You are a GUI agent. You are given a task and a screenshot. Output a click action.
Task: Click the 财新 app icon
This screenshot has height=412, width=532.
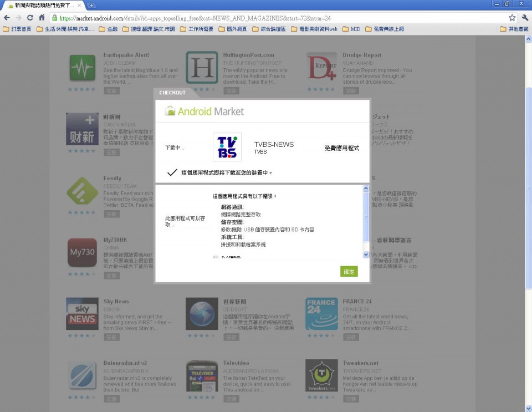pyautogui.click(x=82, y=129)
